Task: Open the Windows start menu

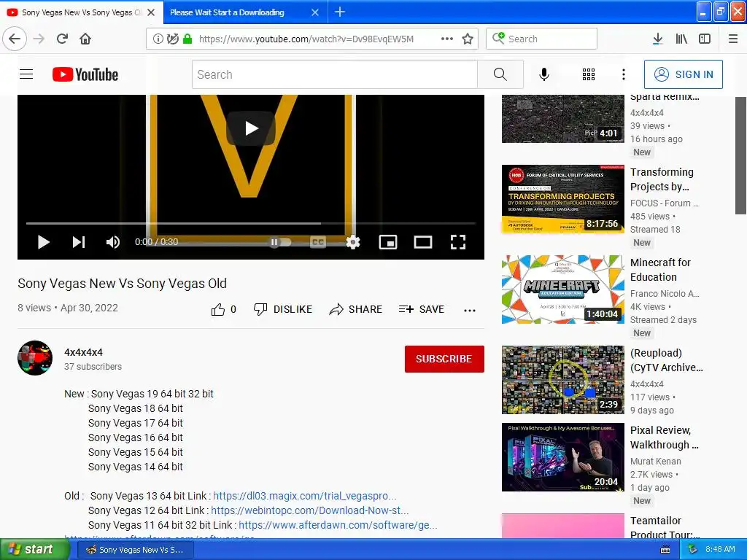Action: click(34, 549)
